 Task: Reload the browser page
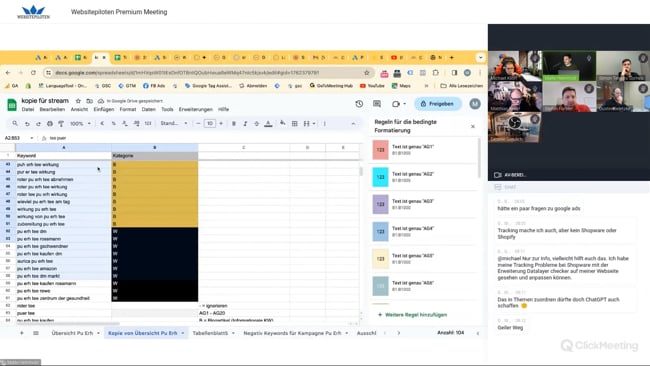(x=34, y=73)
